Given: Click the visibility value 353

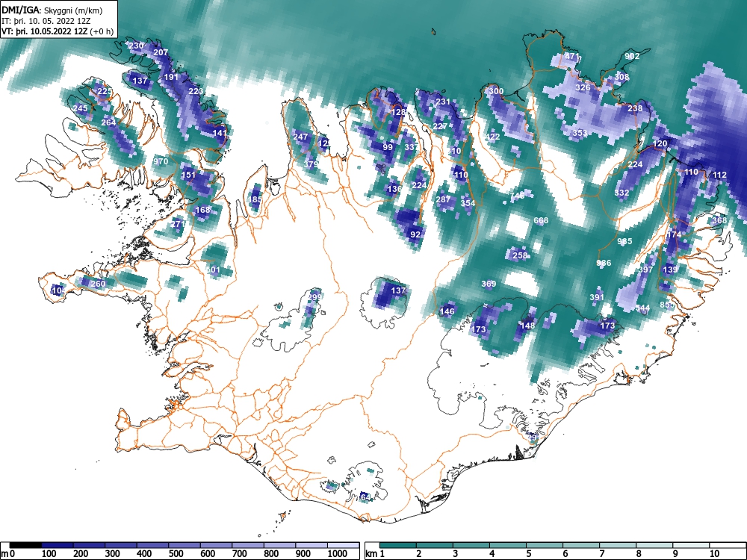Looking at the screenshot, I should pos(580,133).
